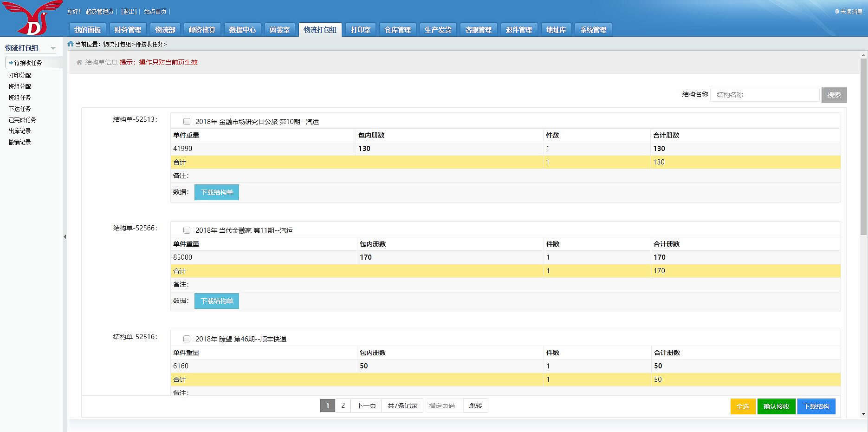Image resolution: width=868 pixels, height=432 pixels.
Task: Check the 金融市场研究甘公旅 第10期 checkbox
Action: (x=187, y=122)
